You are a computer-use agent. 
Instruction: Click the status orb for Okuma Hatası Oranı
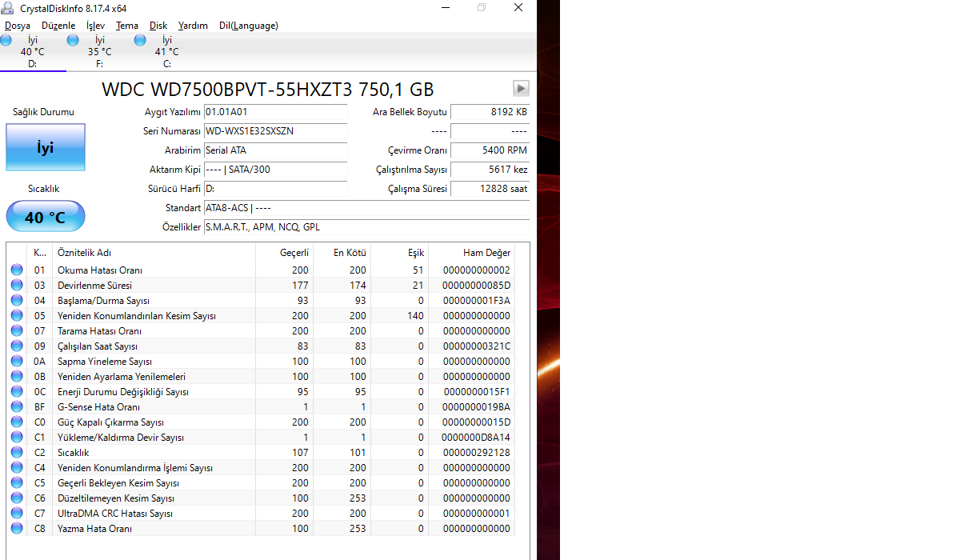(17, 270)
